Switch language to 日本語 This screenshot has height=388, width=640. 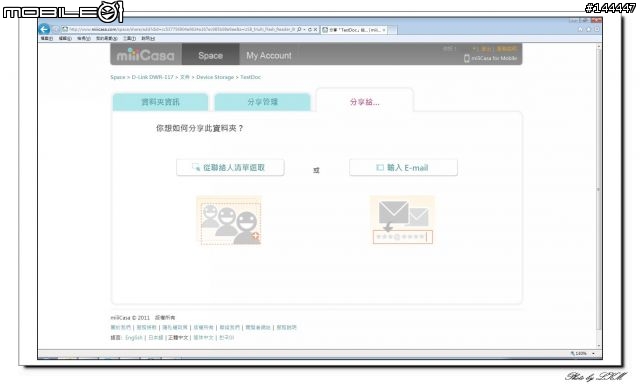pos(156,338)
